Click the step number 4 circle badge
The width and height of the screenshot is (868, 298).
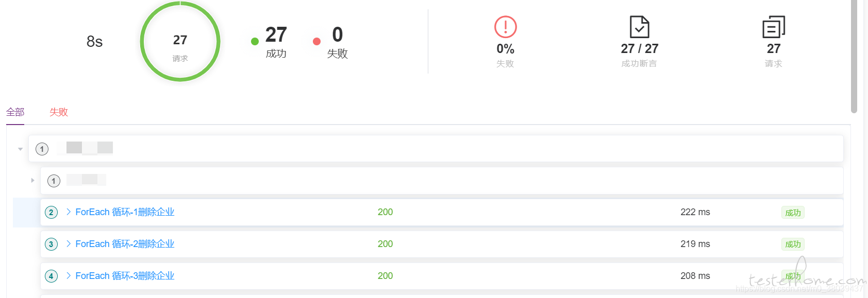coord(51,276)
